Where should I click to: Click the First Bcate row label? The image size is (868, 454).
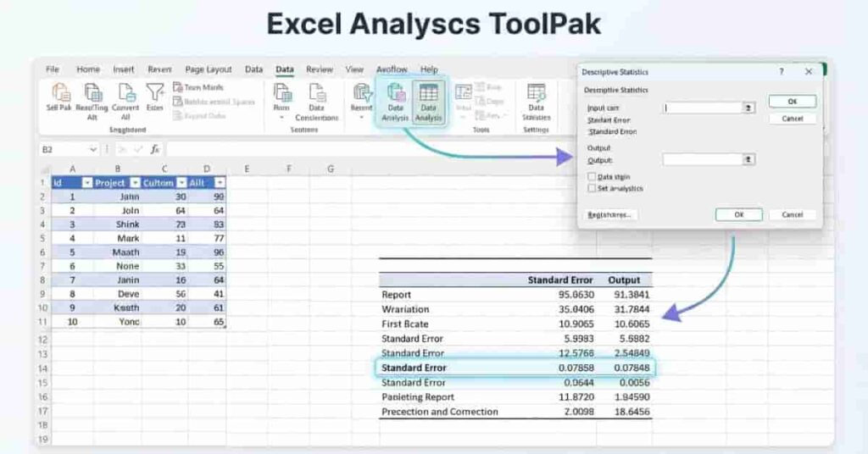point(404,324)
